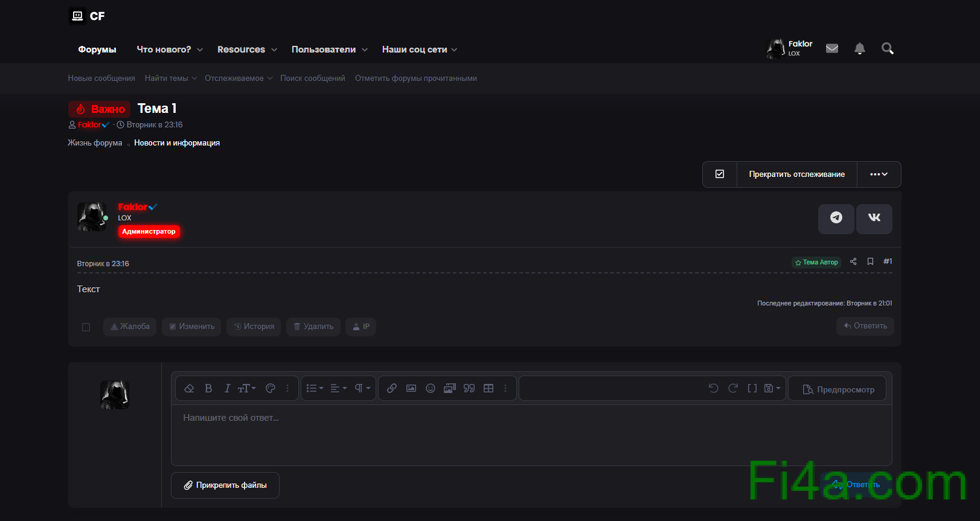Viewport: 980px width, 521px height.
Task: Insert a link using the editor toolbar
Action: tap(392, 388)
